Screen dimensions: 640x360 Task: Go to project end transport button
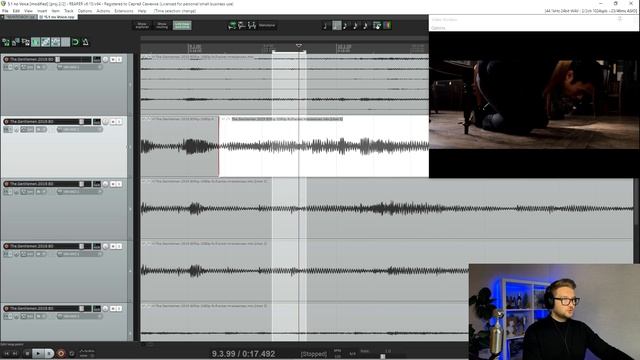[16, 353]
